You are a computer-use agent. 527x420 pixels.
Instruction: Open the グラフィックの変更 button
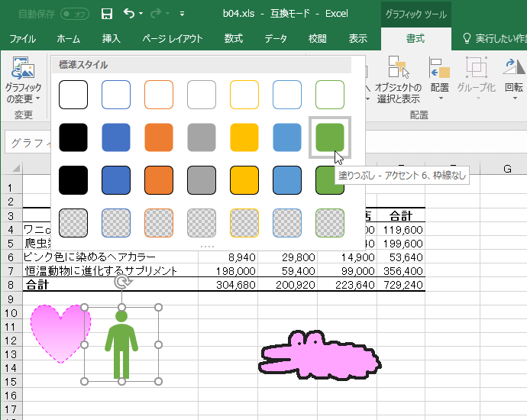point(23,84)
